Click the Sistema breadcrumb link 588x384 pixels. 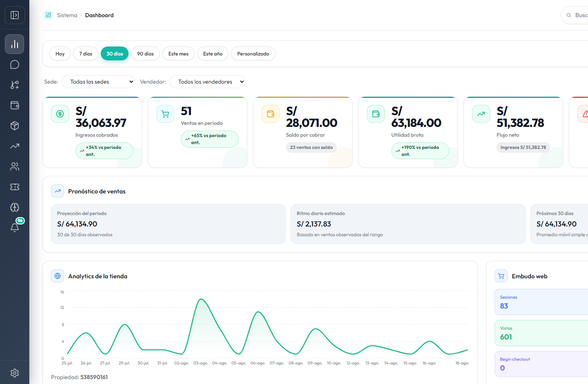[67, 15]
